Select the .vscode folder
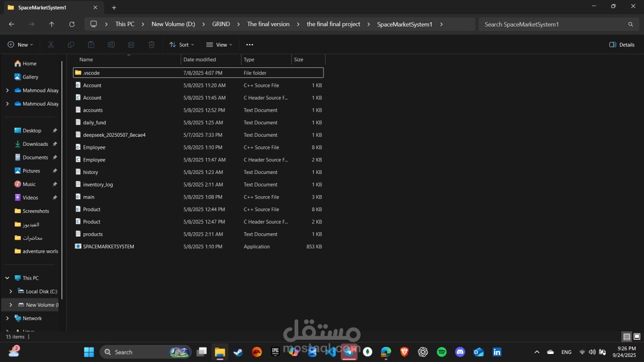The width and height of the screenshot is (644, 362). pos(198,73)
